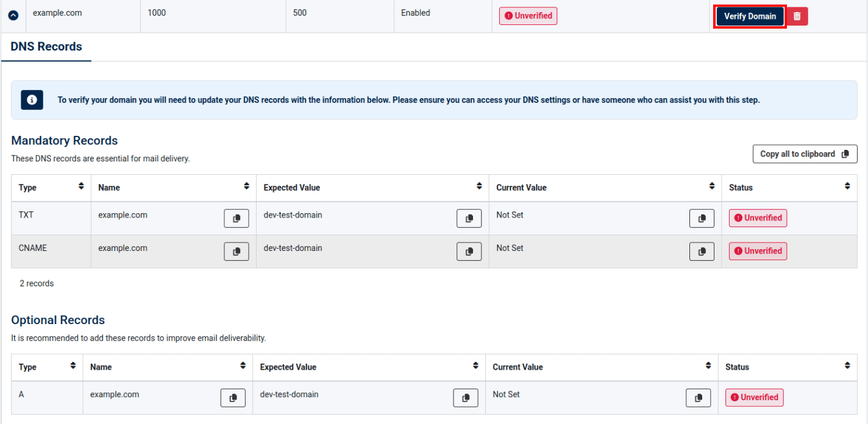Viewport: 868px width, 424px height.
Task: Click the 1000 value in domain row
Action: [x=157, y=13]
